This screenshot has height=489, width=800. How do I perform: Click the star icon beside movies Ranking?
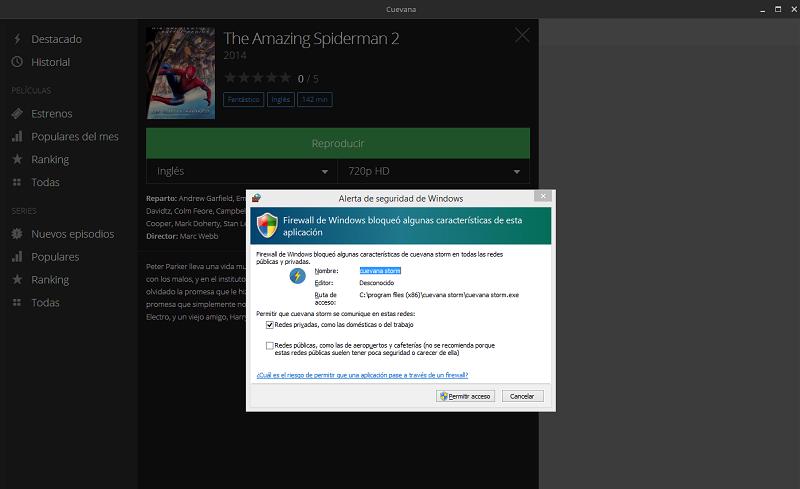pyautogui.click(x=17, y=160)
